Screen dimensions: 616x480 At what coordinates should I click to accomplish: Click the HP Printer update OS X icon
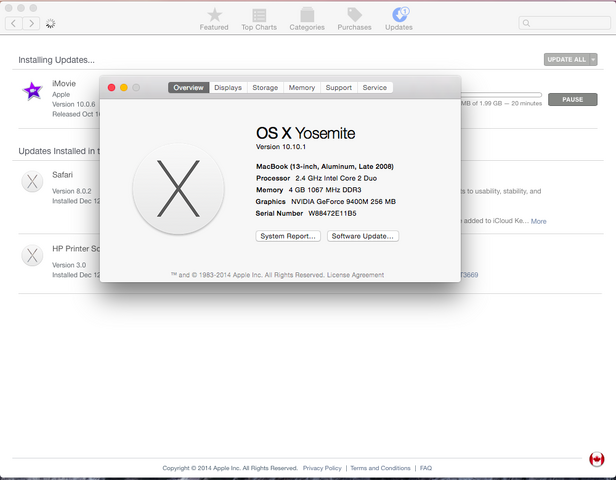tap(32, 255)
